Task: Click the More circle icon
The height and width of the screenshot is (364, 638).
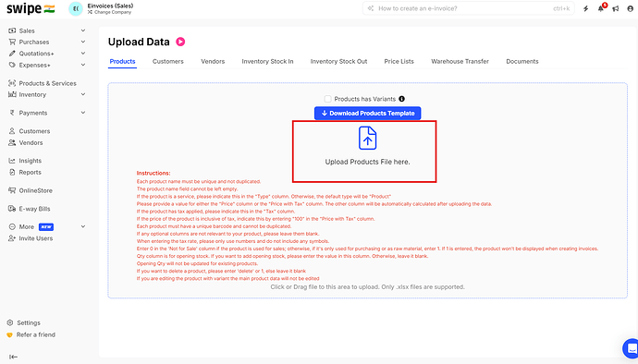Action: click(x=12, y=226)
